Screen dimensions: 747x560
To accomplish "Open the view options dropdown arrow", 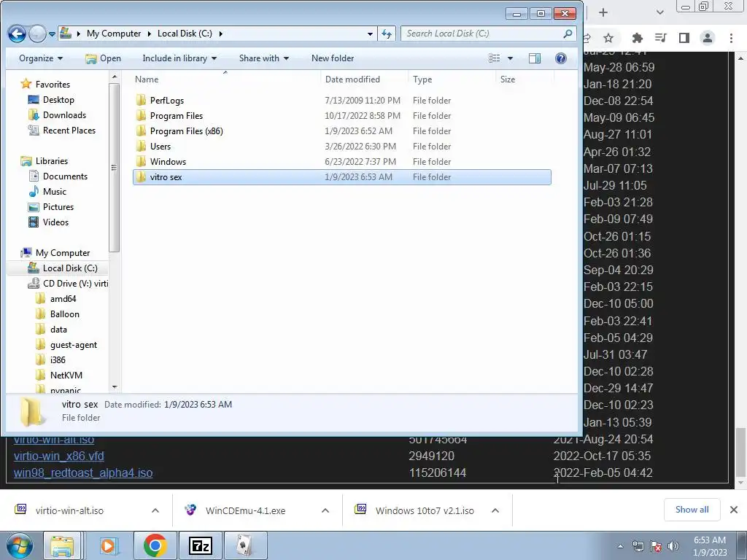I will point(510,58).
